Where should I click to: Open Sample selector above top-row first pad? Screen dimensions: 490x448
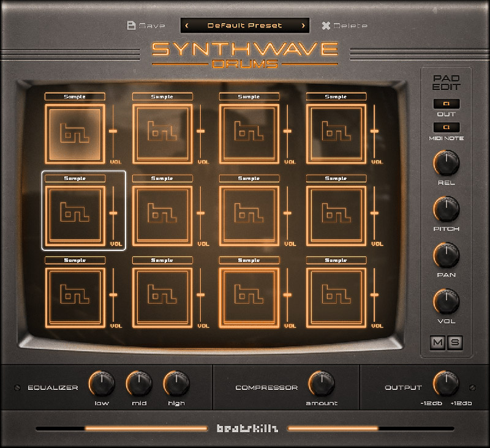coord(75,97)
